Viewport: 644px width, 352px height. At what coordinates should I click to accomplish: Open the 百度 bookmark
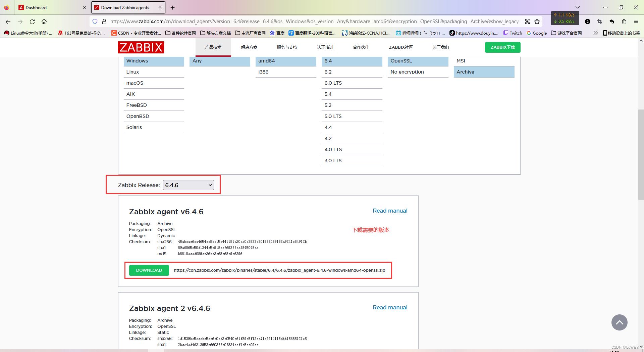coord(277,33)
